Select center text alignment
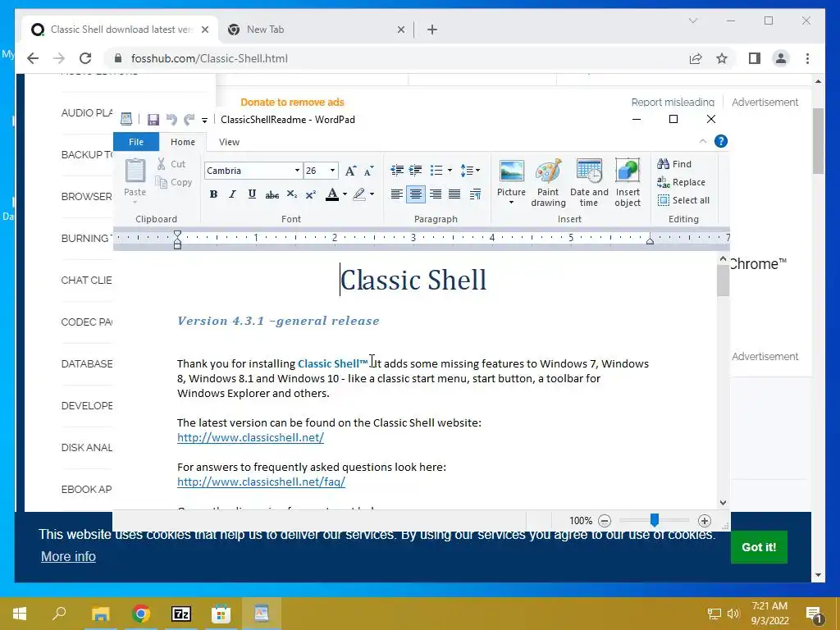Screen dimensions: 840x630 [x=416, y=194]
